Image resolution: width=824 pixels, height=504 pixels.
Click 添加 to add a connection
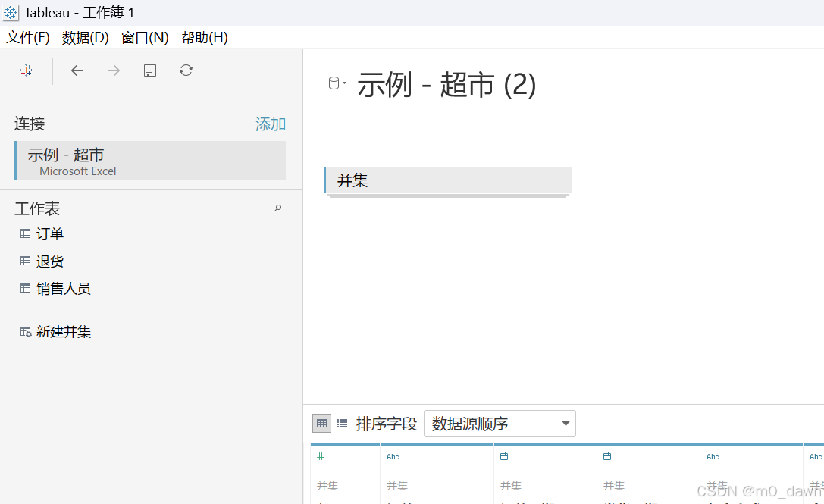tap(271, 124)
